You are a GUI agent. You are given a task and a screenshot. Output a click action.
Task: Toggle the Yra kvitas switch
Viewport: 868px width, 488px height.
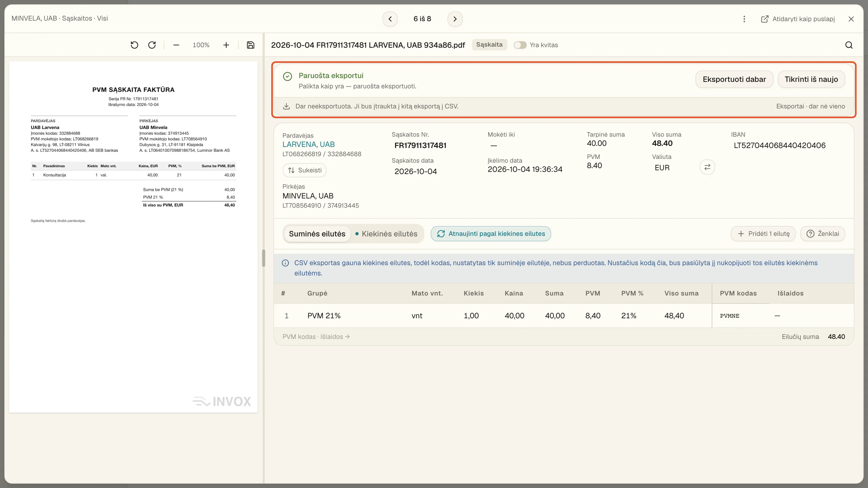click(520, 45)
